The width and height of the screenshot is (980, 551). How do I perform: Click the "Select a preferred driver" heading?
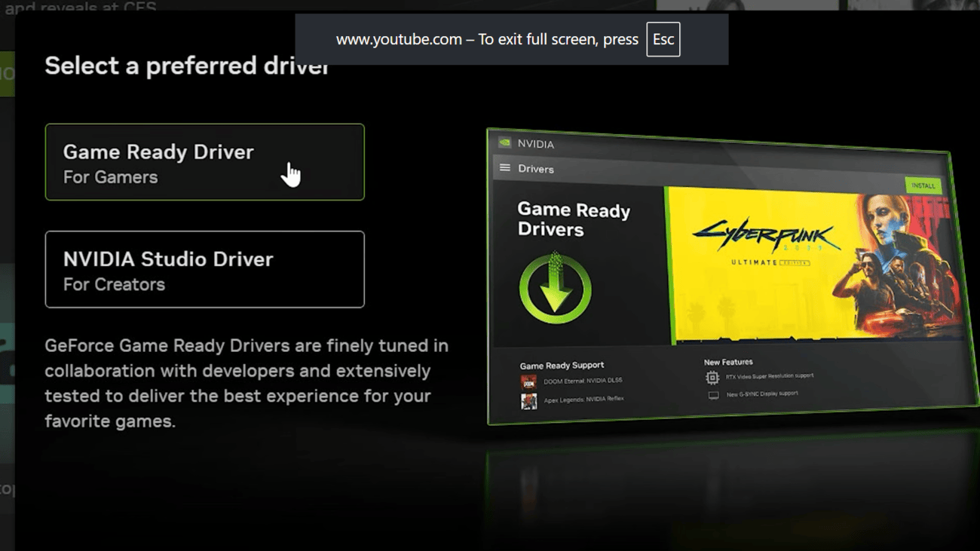(188, 66)
